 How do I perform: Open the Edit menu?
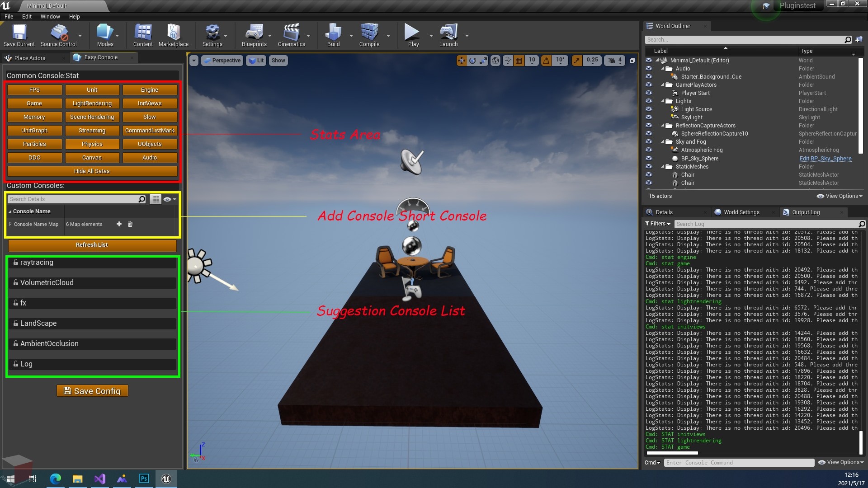click(27, 16)
